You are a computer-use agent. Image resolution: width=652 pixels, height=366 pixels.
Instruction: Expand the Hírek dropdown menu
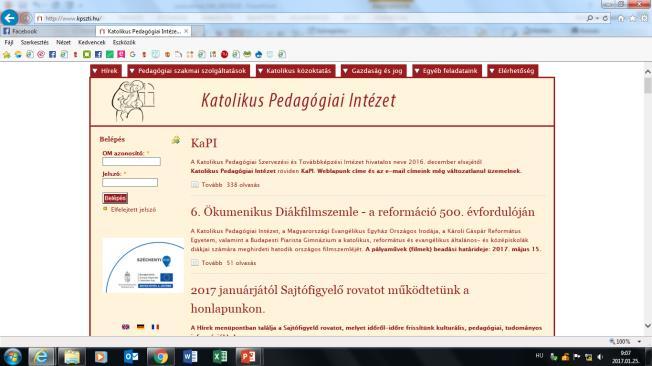pyautogui.click(x=106, y=71)
